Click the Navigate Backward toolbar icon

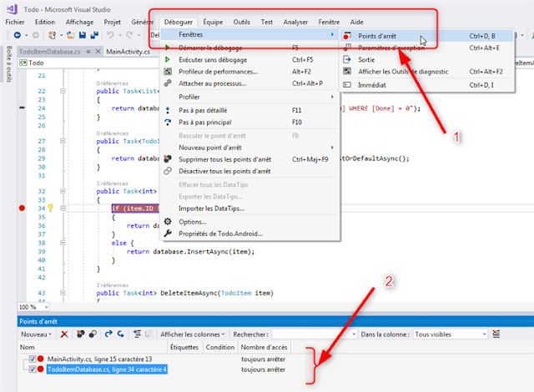click(18, 35)
